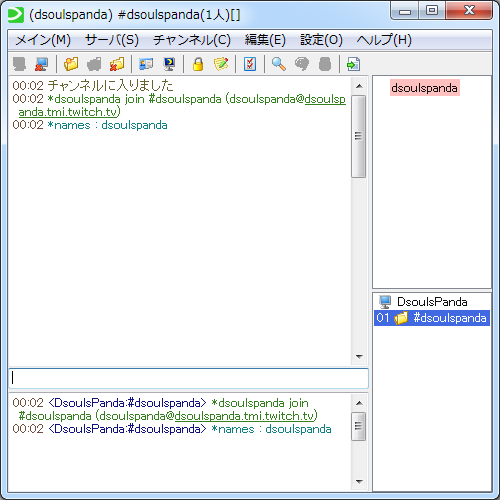Open the checklist settings icon
500x500 pixels.
tap(250, 64)
